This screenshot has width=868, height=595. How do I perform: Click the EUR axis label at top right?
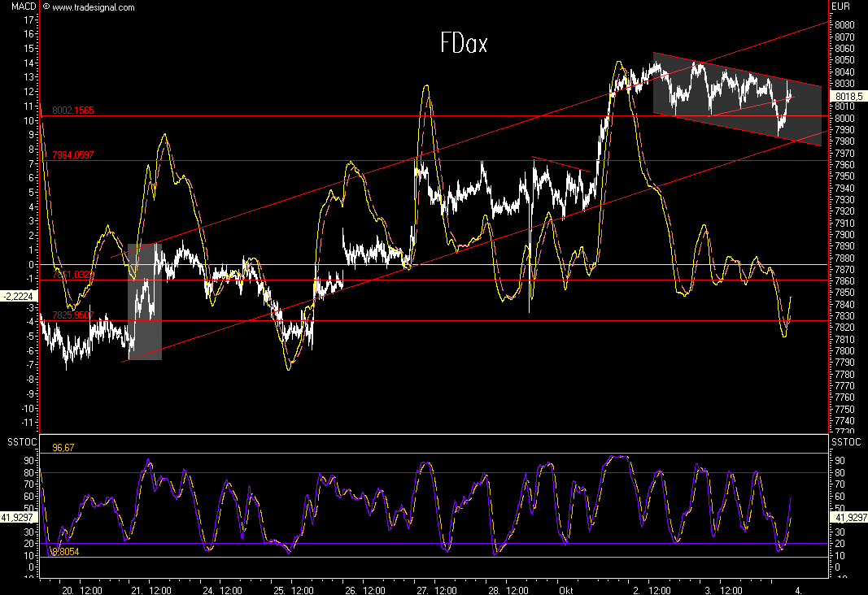click(x=840, y=7)
